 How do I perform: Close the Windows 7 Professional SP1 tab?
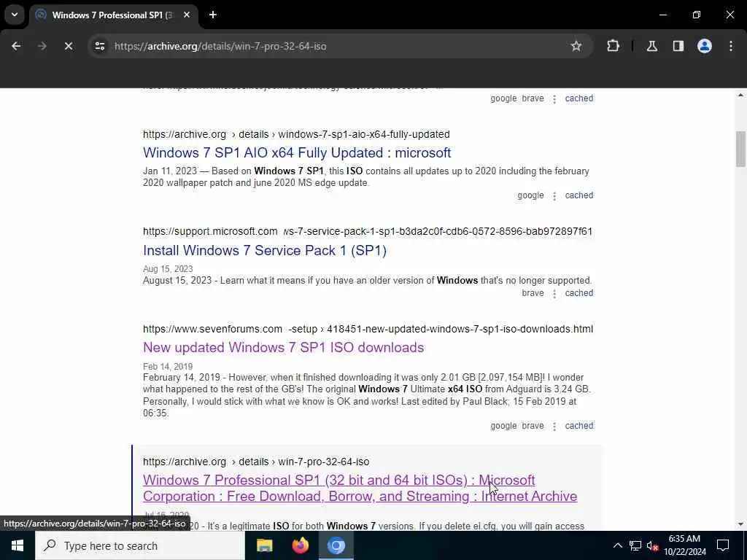click(187, 15)
